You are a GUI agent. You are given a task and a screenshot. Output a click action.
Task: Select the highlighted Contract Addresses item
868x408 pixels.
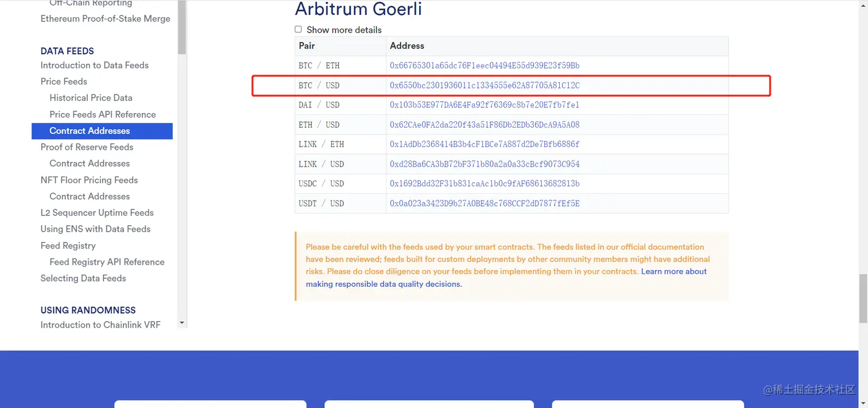click(x=102, y=131)
